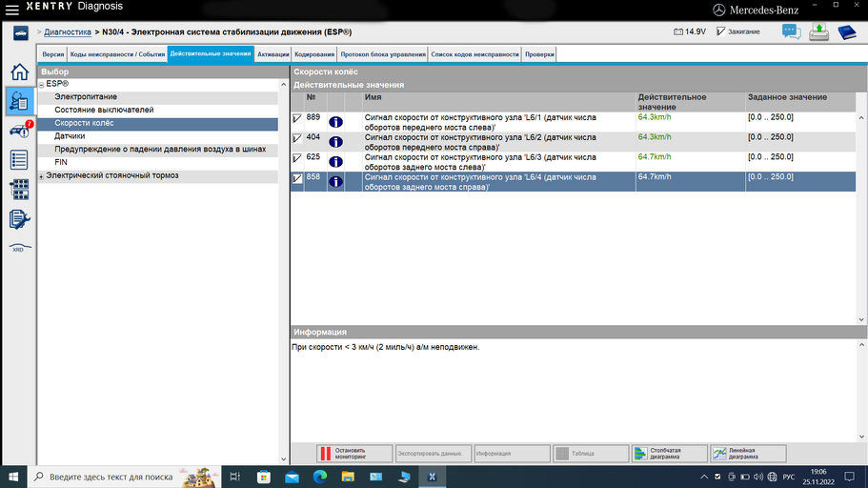Select Действительные значения tab
The width and height of the screenshot is (868, 488).
click(x=211, y=53)
